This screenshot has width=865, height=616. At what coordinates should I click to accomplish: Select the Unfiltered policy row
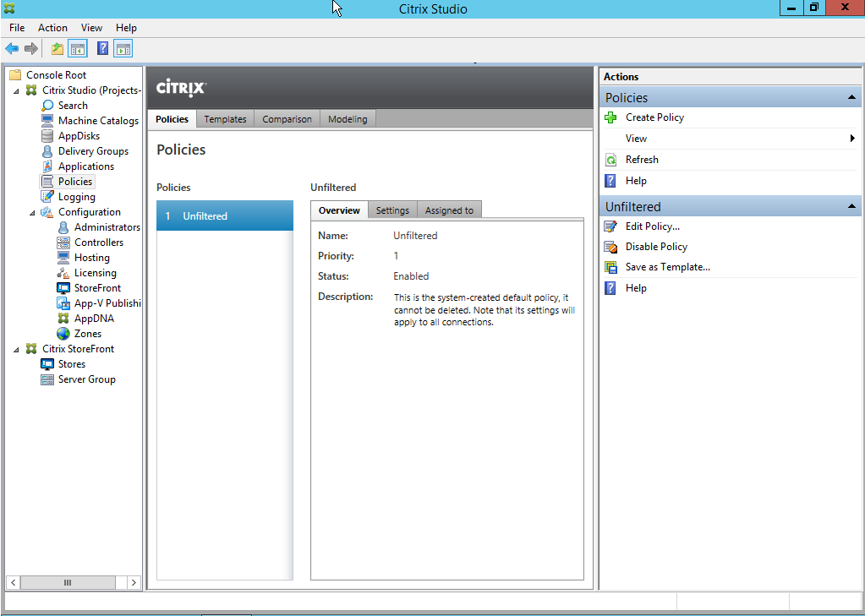[225, 215]
